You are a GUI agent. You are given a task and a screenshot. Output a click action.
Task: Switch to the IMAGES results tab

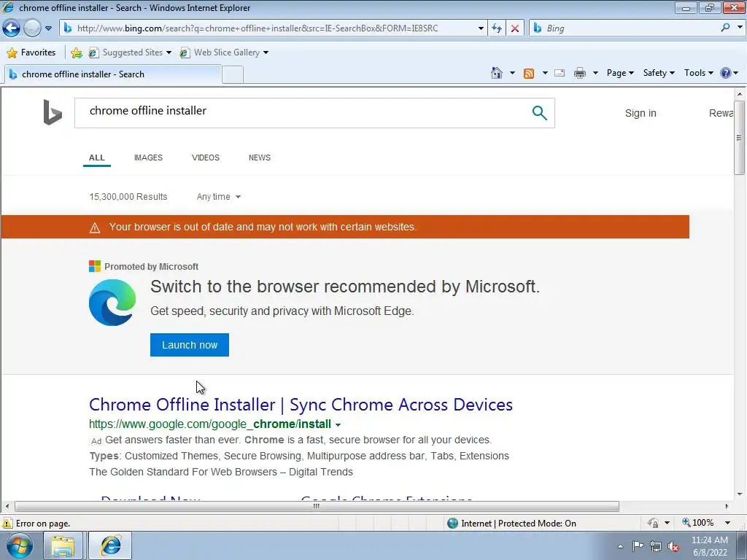[148, 157]
